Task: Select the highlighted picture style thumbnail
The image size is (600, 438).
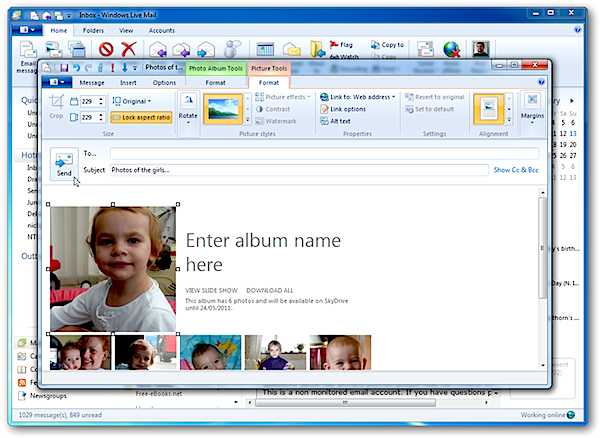Action: (223, 109)
